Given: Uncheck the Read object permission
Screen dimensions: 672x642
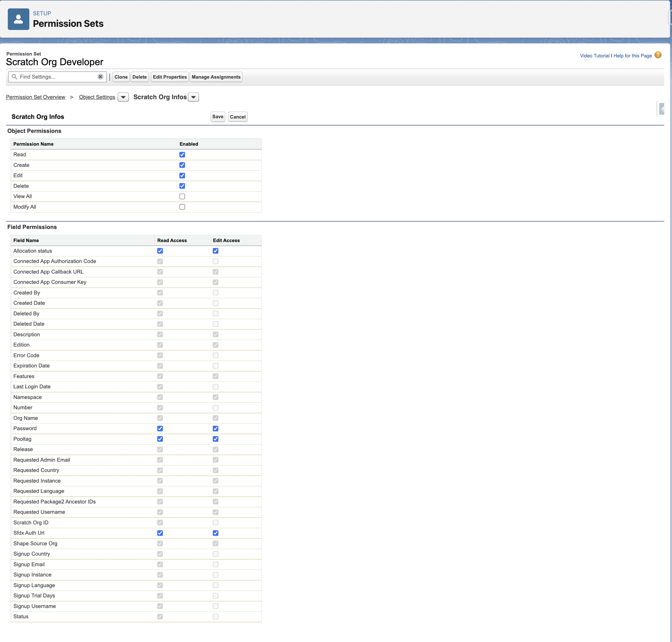Looking at the screenshot, I should (182, 155).
